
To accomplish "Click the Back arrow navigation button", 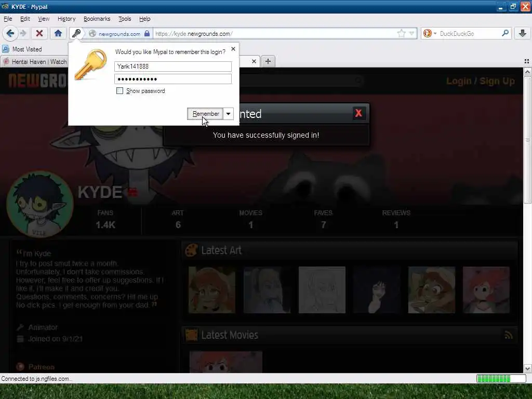I will click(x=10, y=33).
